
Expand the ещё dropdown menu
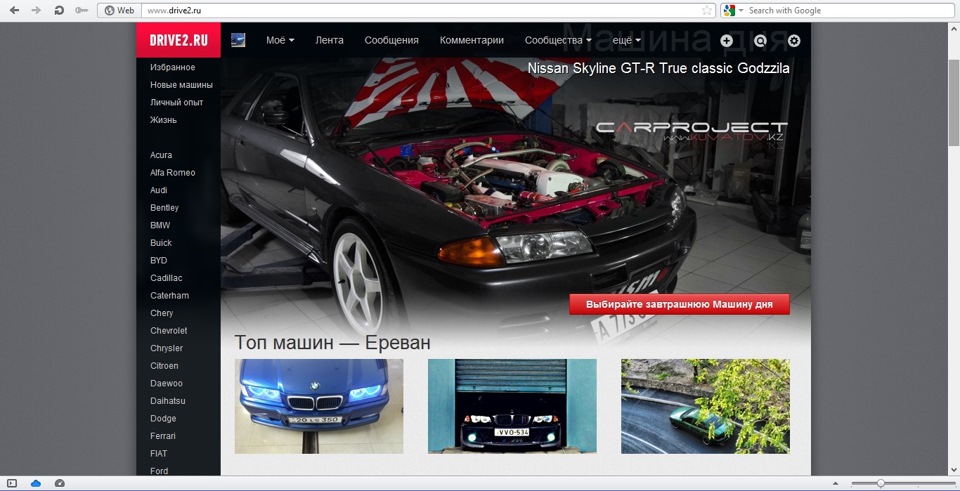pyautogui.click(x=626, y=40)
